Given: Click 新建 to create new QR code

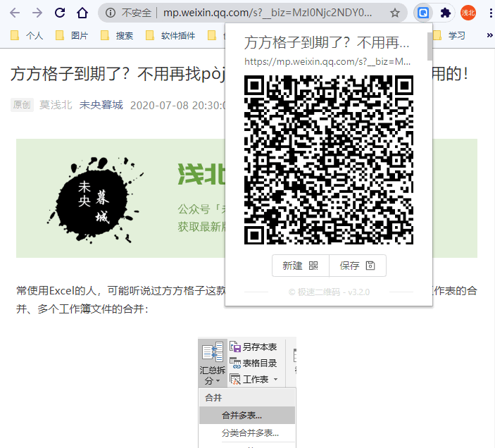Looking at the screenshot, I should pyautogui.click(x=301, y=266).
